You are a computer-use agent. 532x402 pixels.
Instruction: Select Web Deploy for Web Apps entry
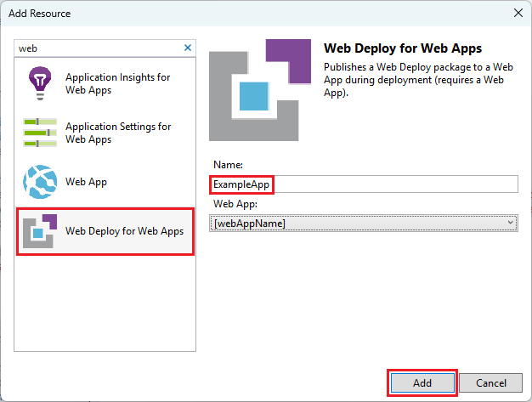(105, 231)
